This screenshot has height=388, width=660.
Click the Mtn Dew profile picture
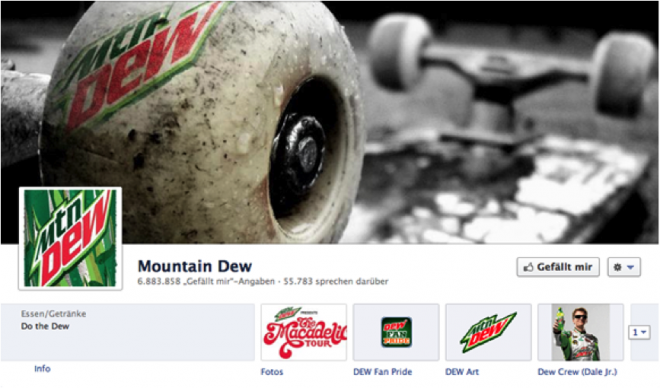click(x=70, y=239)
